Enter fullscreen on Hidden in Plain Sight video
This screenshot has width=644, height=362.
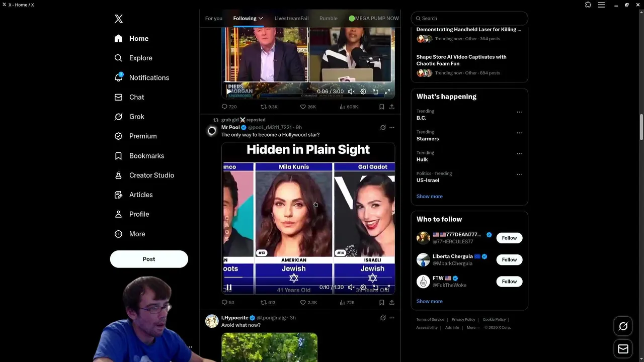tap(387, 287)
